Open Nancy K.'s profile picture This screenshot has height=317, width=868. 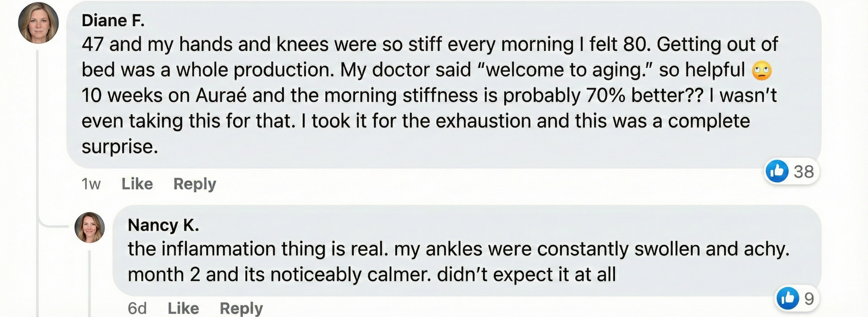click(90, 227)
